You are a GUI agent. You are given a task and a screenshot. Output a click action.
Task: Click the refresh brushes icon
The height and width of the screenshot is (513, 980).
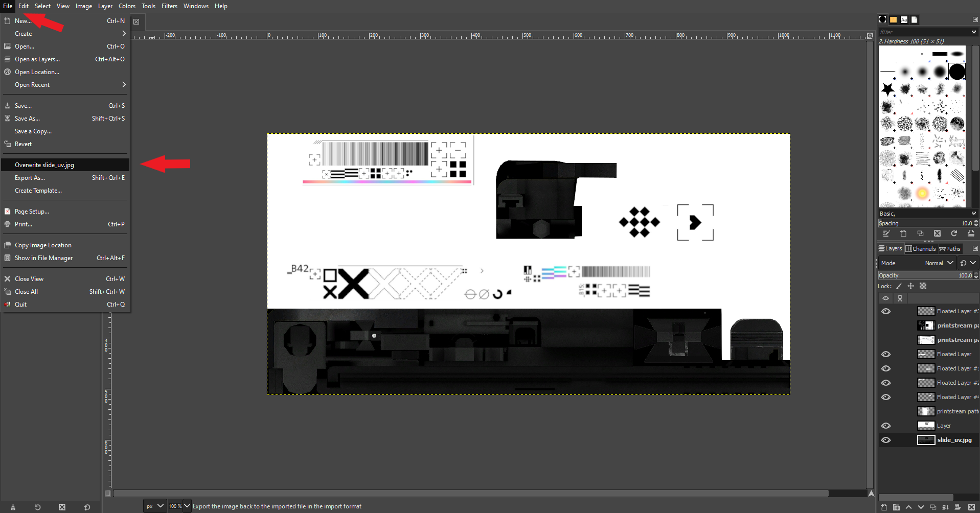click(x=954, y=234)
